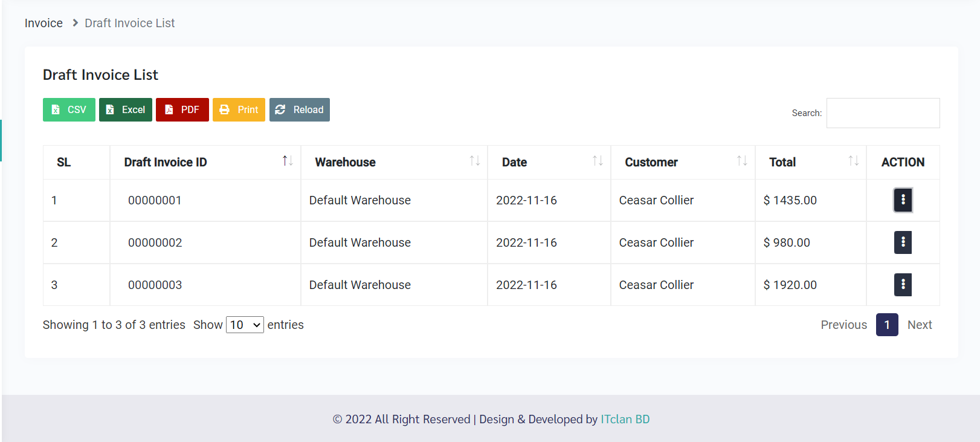The image size is (980, 442).
Task: Expand the show entries dropdown
Action: (x=245, y=325)
